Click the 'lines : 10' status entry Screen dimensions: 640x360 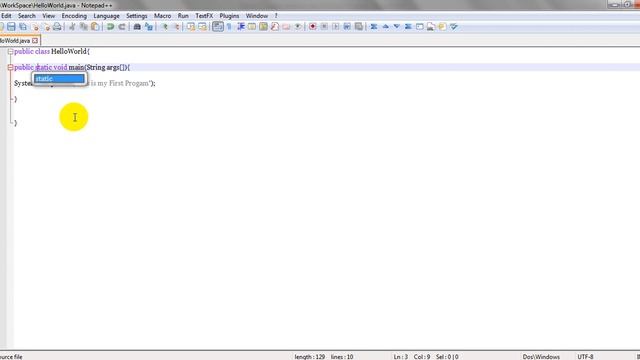[342, 357]
